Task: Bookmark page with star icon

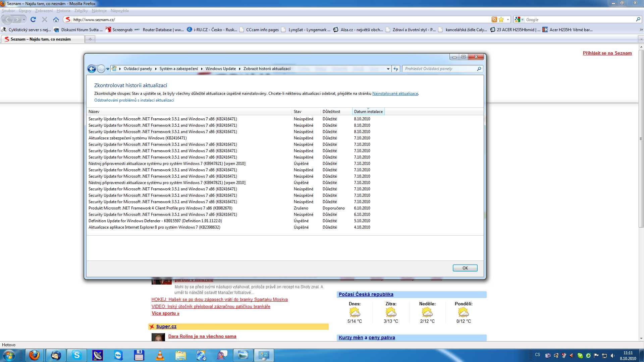Action: click(501, 19)
